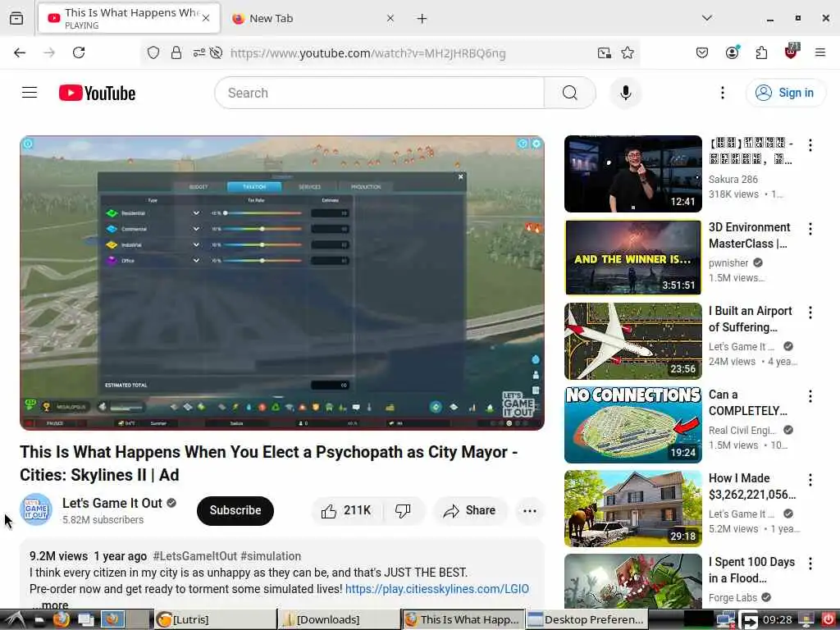Open the Let's Game It Out channel name
Viewport: 840px width, 630px height.
tap(112, 503)
